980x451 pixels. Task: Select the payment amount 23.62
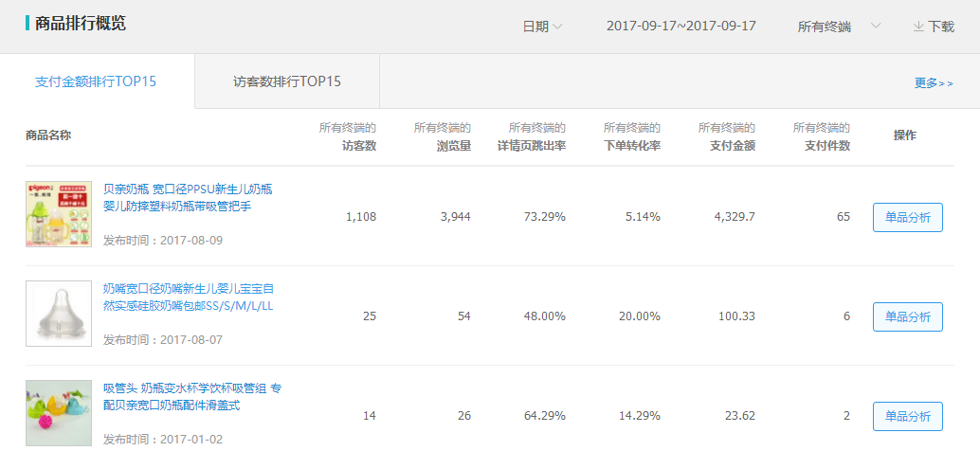click(739, 415)
